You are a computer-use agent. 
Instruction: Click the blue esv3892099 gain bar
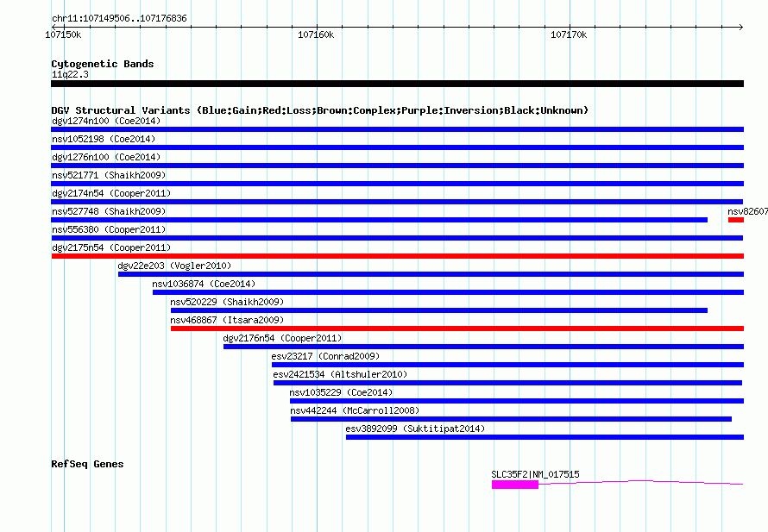[545, 437]
